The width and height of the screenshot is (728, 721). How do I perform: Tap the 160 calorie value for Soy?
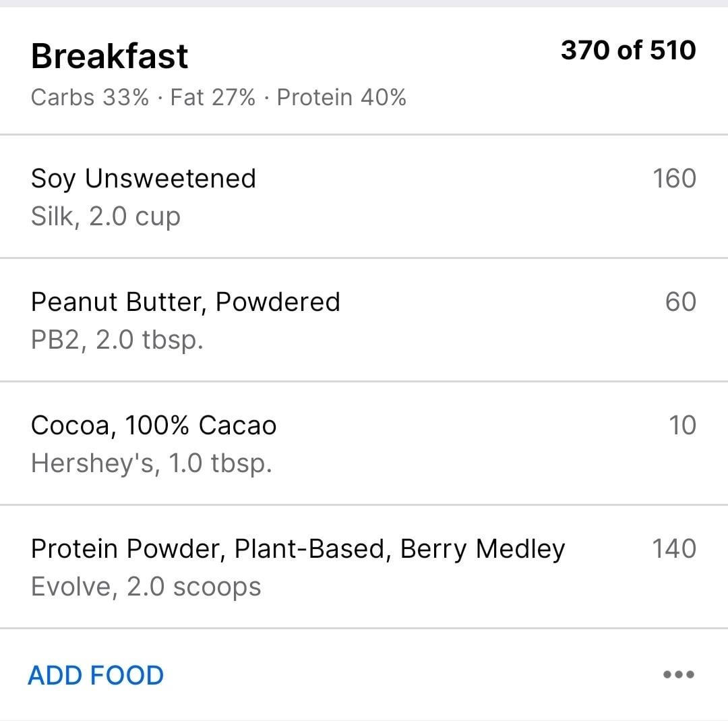tap(674, 178)
